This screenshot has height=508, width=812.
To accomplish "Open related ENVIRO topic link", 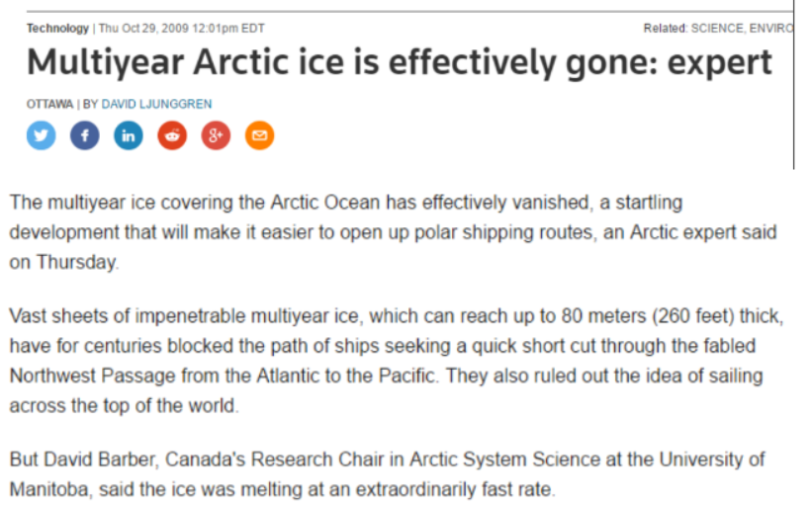I will click(x=771, y=28).
